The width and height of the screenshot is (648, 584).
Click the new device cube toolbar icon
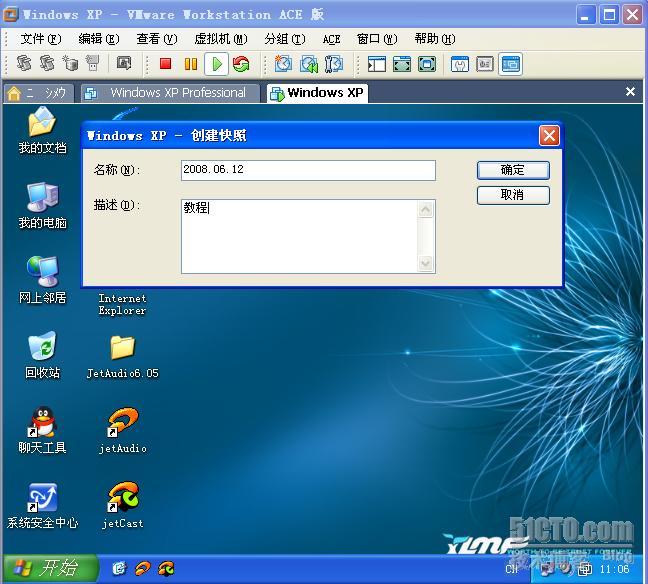pyautogui.click(x=70, y=63)
